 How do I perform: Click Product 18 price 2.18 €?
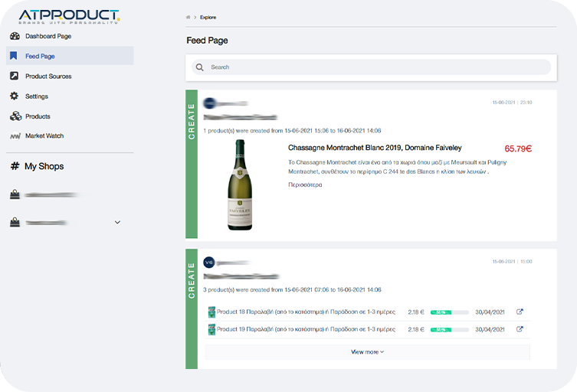(x=416, y=312)
